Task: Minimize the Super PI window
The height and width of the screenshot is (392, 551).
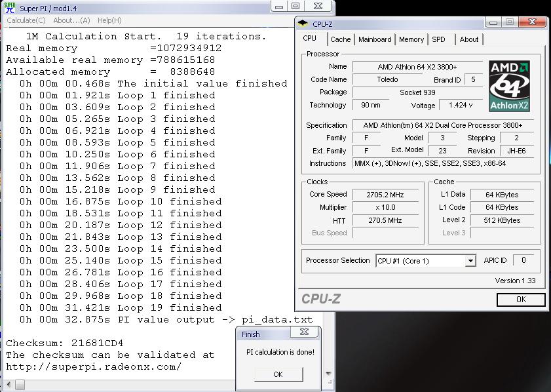Action: (x=279, y=7)
